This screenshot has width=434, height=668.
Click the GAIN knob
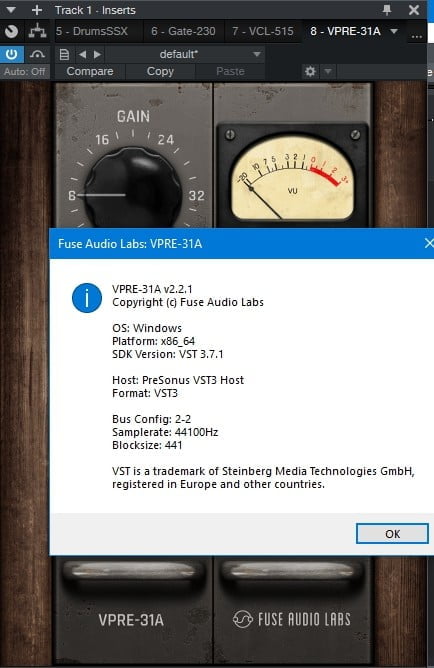tap(133, 189)
